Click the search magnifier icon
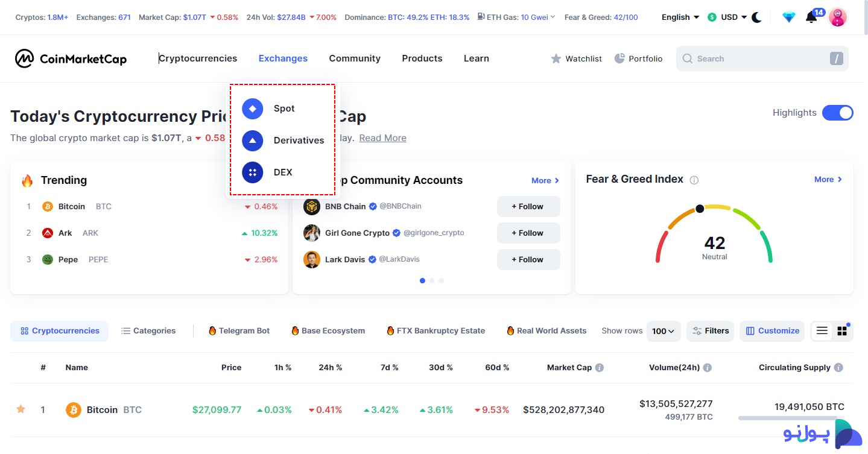This screenshot has width=868, height=454. tap(688, 58)
